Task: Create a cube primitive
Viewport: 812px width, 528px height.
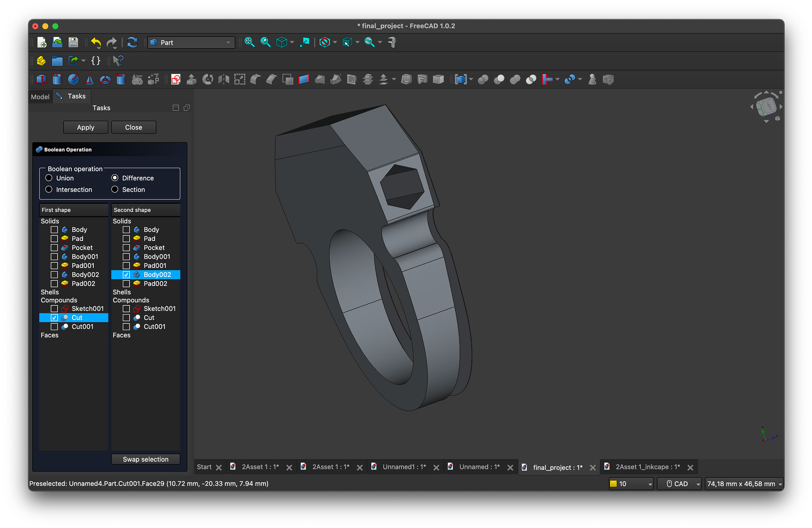Action: 41,79
